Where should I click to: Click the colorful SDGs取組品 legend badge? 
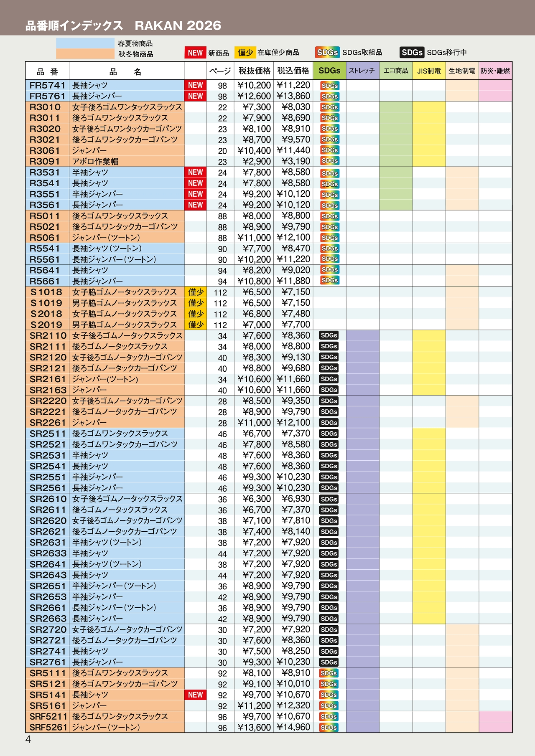point(327,53)
